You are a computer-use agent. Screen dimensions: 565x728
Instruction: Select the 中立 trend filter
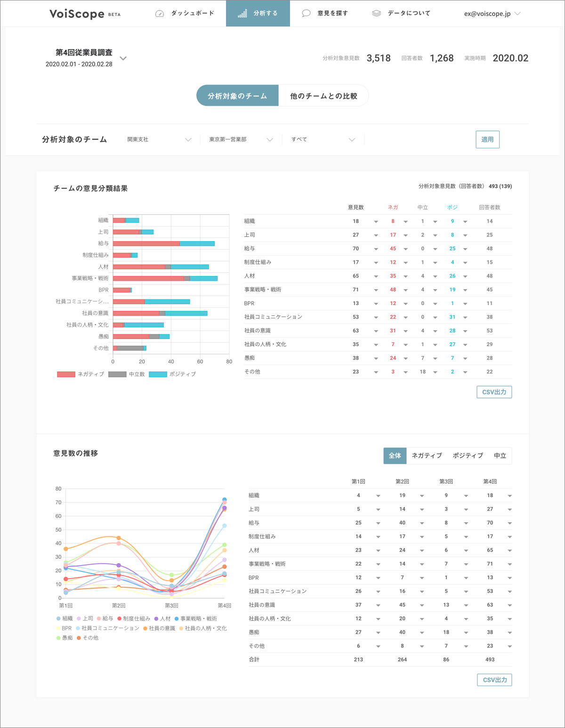(500, 455)
